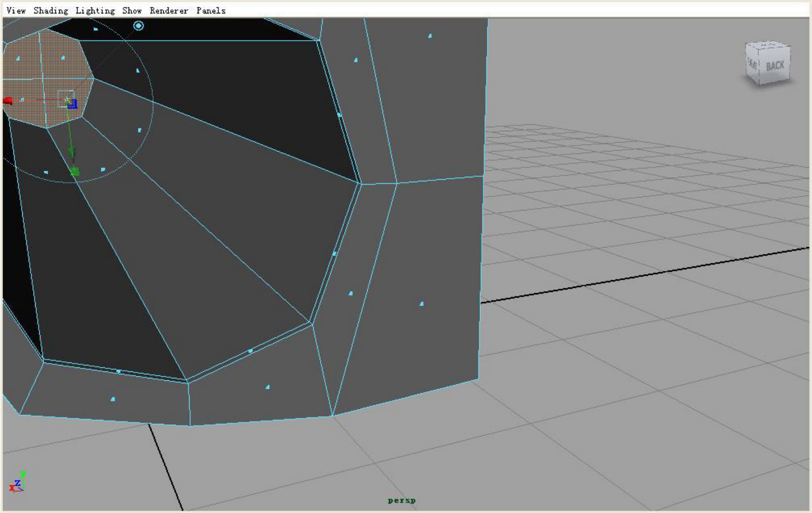Image resolution: width=812 pixels, height=513 pixels.
Task: Click the green square handle below the arrow
Action: 75,172
